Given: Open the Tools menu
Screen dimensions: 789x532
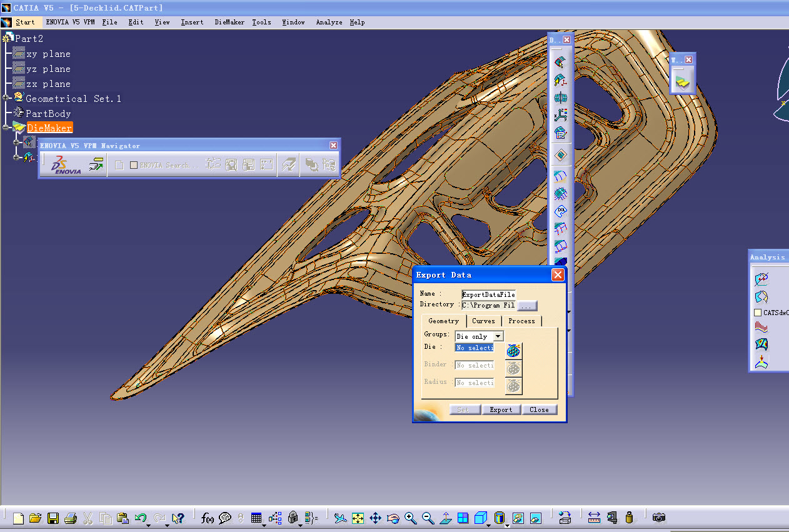Looking at the screenshot, I should tap(261, 22).
